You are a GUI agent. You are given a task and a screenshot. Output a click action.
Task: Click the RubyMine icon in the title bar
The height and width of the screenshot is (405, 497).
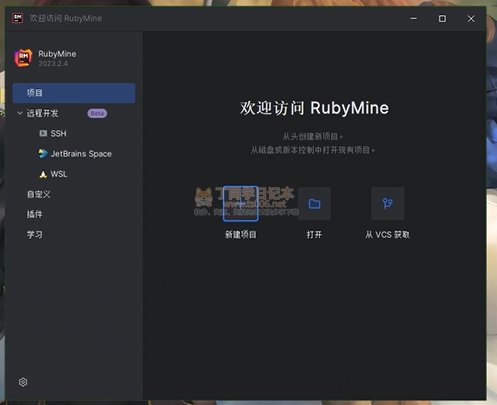pos(17,18)
